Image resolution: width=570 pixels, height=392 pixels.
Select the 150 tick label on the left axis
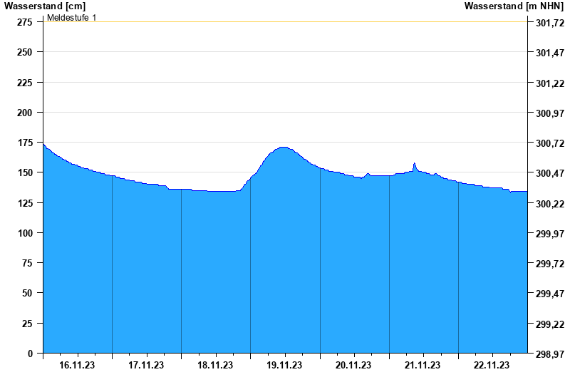pos(24,172)
